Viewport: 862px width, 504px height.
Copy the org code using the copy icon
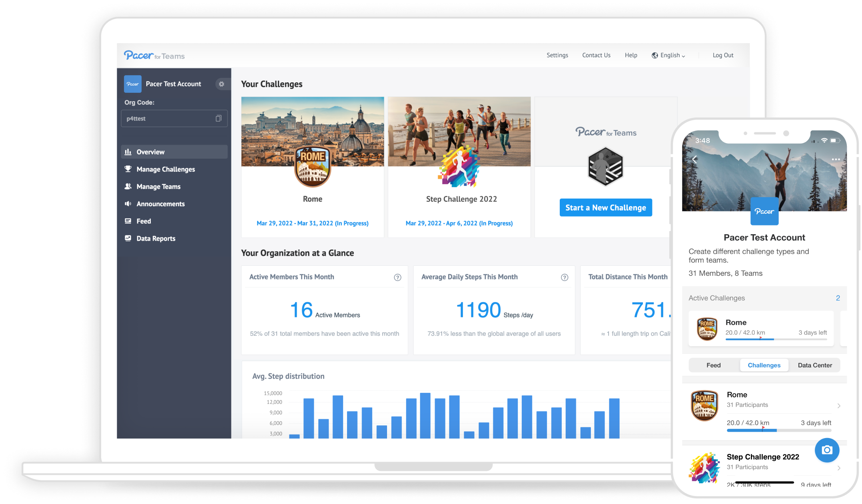[x=218, y=118]
